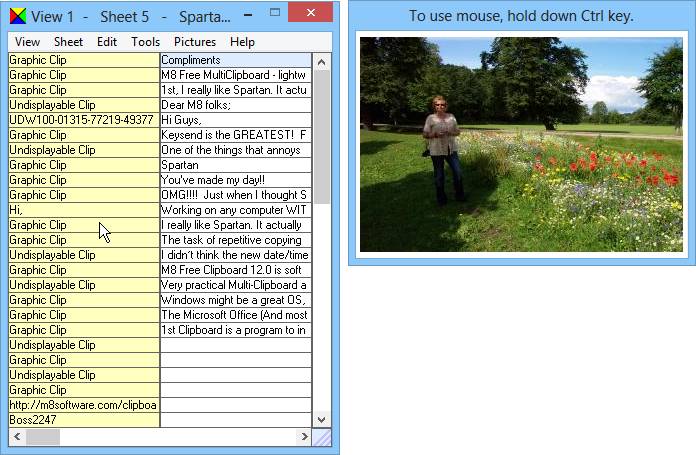This screenshot has height=455, width=696.
Task: Open the Sheet menu
Action: click(69, 42)
